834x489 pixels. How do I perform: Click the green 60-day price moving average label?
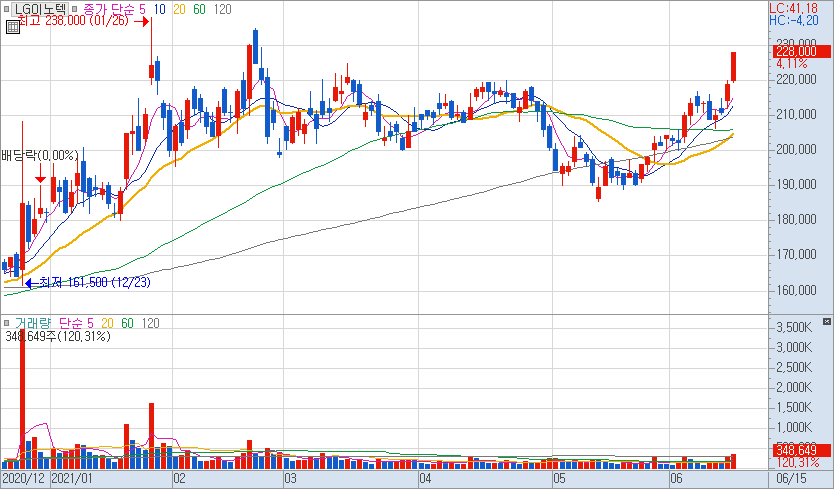[199, 9]
